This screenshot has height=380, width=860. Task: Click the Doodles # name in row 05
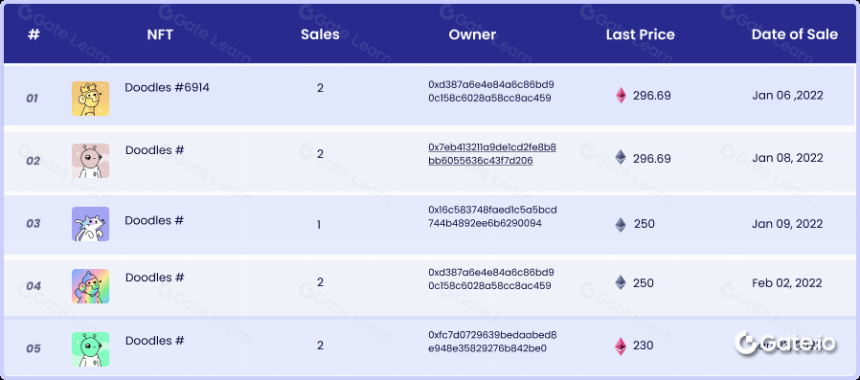pos(155,341)
